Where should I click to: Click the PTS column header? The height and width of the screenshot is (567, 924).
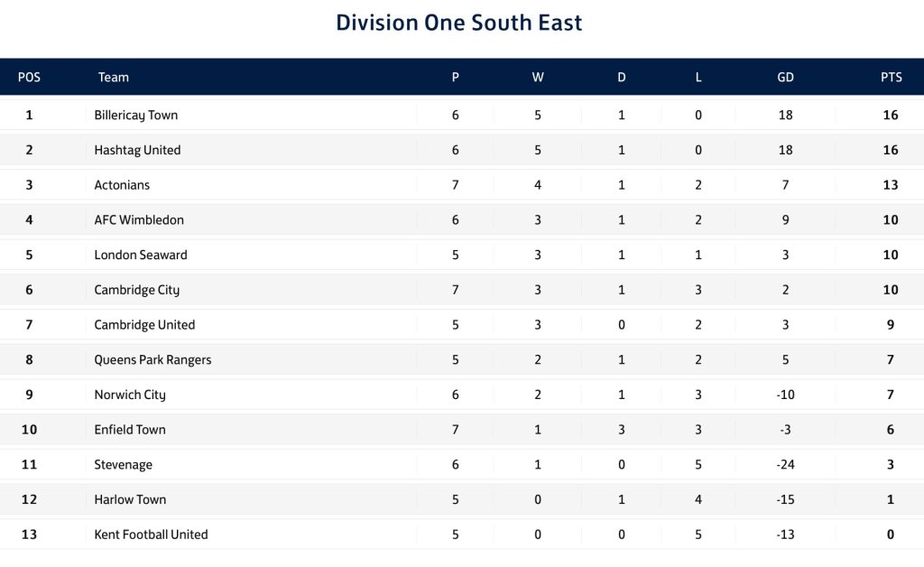pyautogui.click(x=891, y=77)
